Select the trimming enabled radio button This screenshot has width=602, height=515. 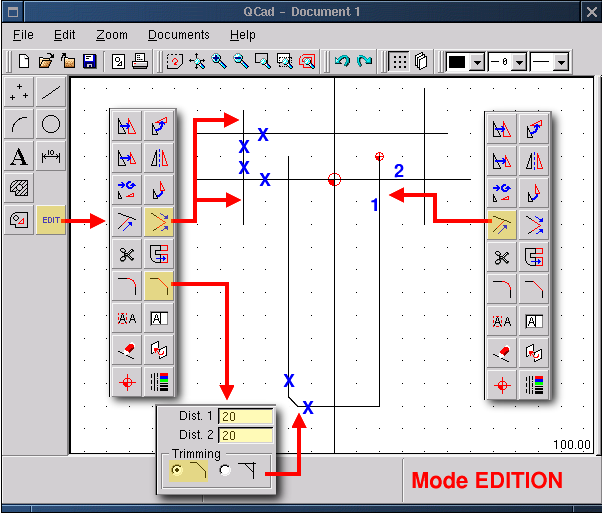pos(178,468)
